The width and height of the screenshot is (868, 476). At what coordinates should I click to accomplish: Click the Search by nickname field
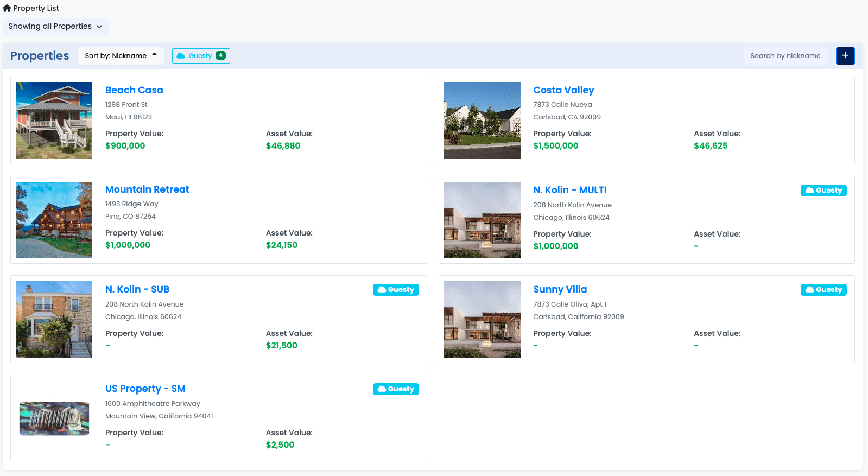785,55
